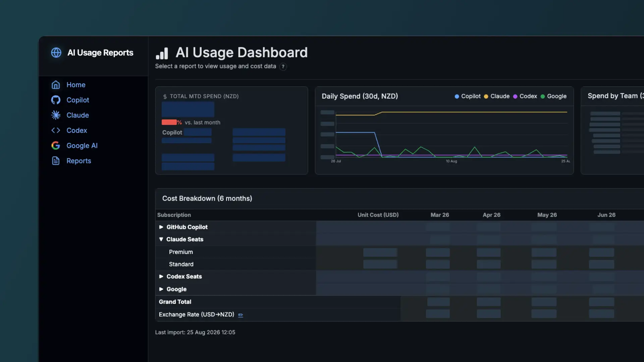The height and width of the screenshot is (362, 644).
Task: Toggle the Copilot series in chart legend
Action: tap(468, 96)
